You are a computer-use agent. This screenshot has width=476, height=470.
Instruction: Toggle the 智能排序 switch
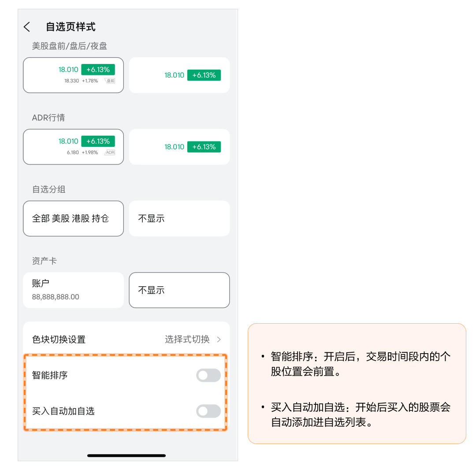click(x=208, y=375)
